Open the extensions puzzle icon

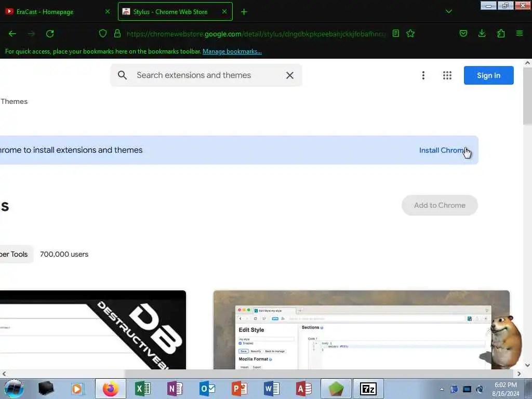pyautogui.click(x=501, y=33)
